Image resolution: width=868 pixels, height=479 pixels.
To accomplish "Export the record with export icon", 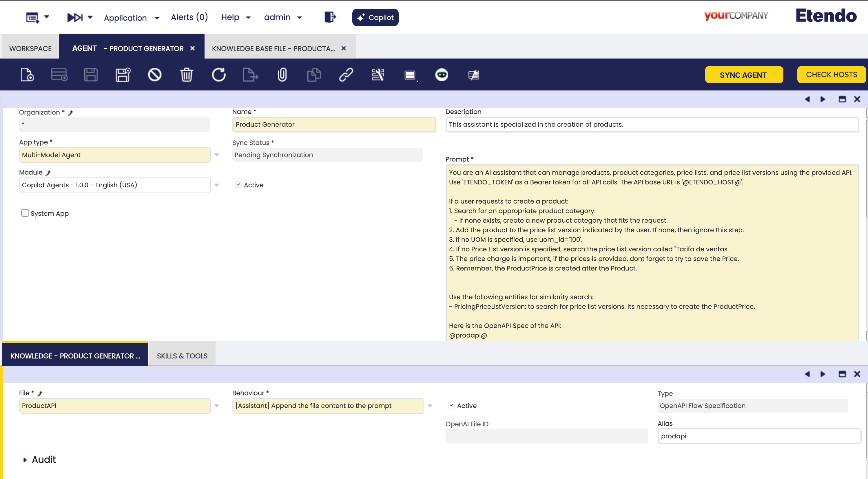I will point(250,75).
